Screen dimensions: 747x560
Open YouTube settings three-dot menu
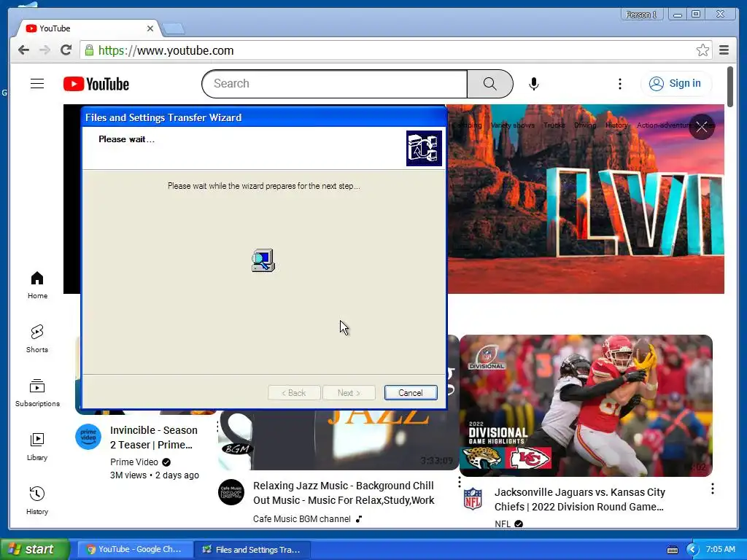point(620,85)
